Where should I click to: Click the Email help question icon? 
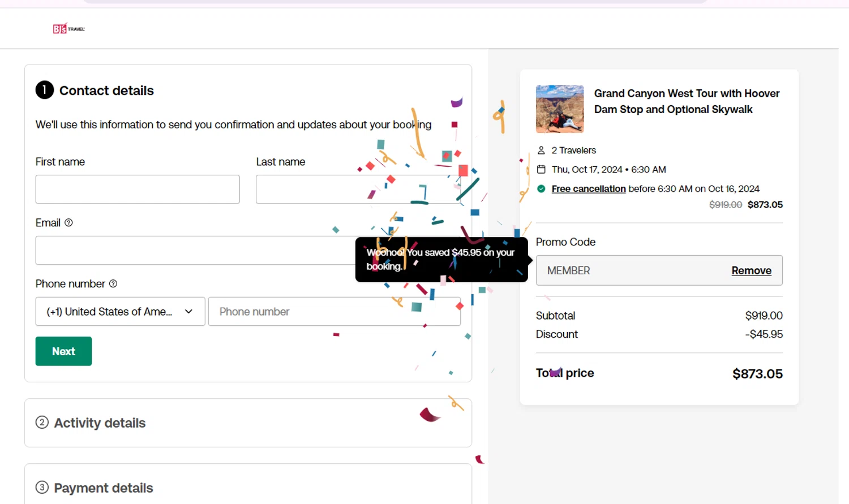[x=68, y=223]
